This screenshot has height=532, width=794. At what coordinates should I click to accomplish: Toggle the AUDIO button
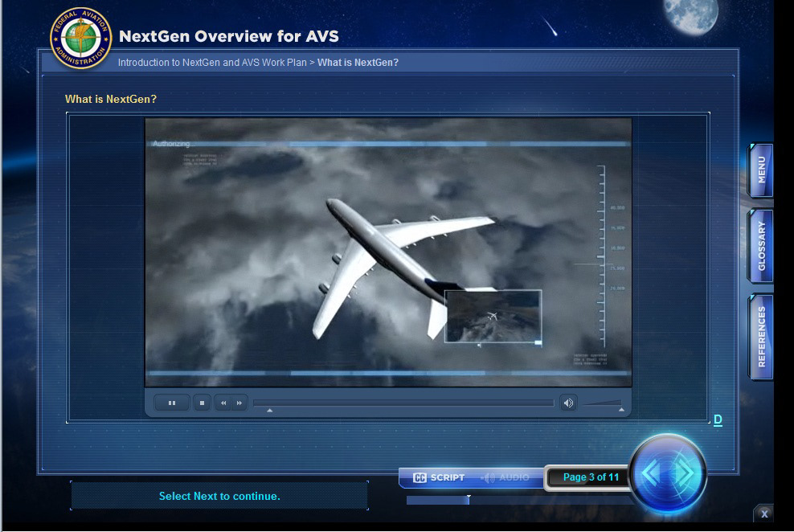[505, 477]
